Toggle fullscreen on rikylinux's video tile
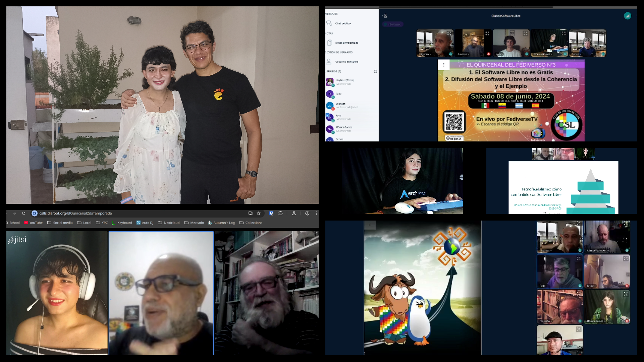This screenshot has width=644, height=362. [449, 34]
